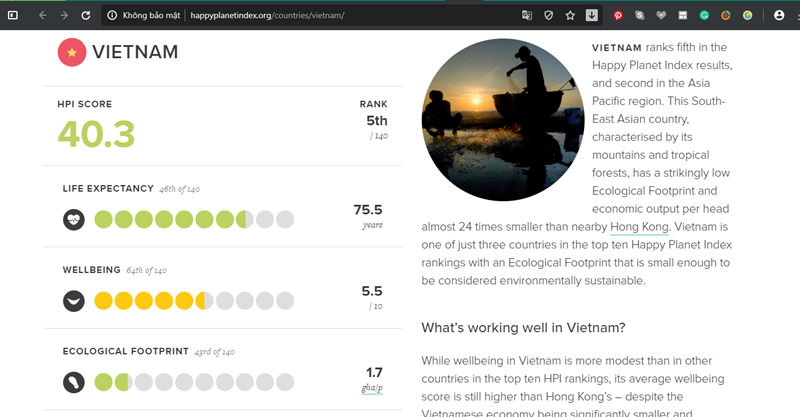Click the 5th rank value
This screenshot has height=417, width=800.
pos(377,121)
